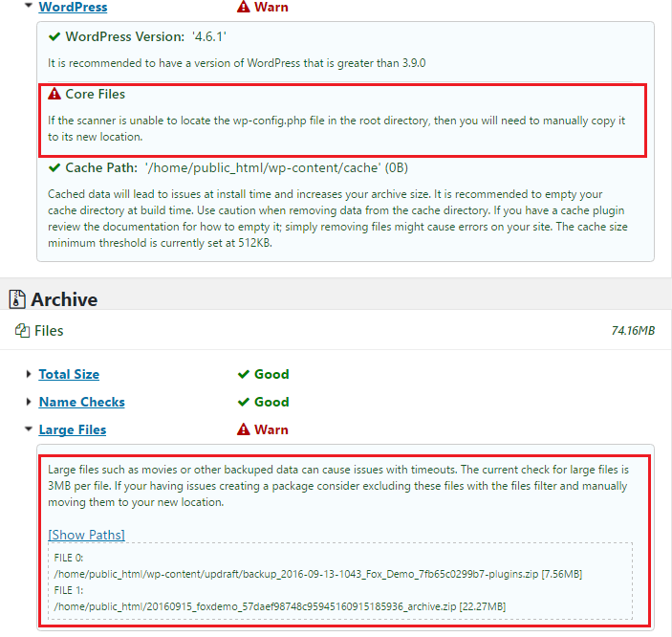The width and height of the screenshot is (672, 637).
Task: Expand the Total Size arrow
Action: pos(29,374)
